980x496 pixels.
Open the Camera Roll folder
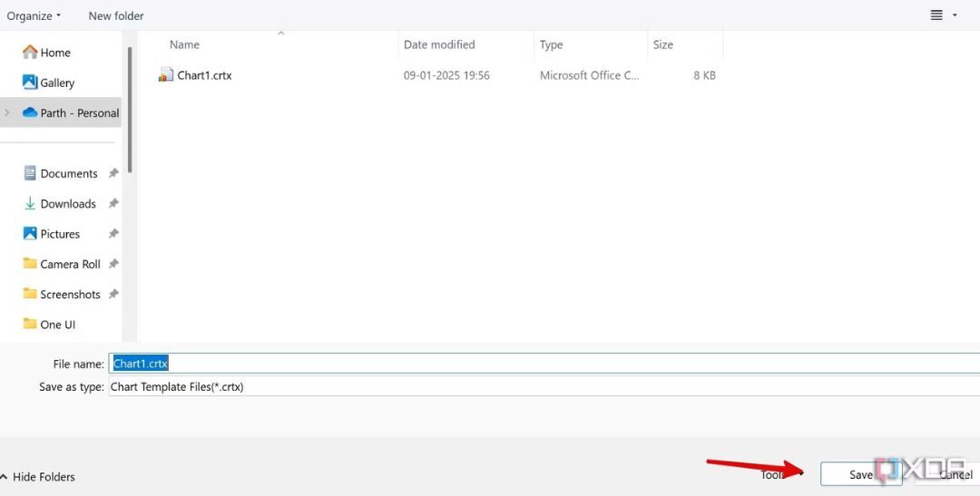pyautogui.click(x=70, y=264)
